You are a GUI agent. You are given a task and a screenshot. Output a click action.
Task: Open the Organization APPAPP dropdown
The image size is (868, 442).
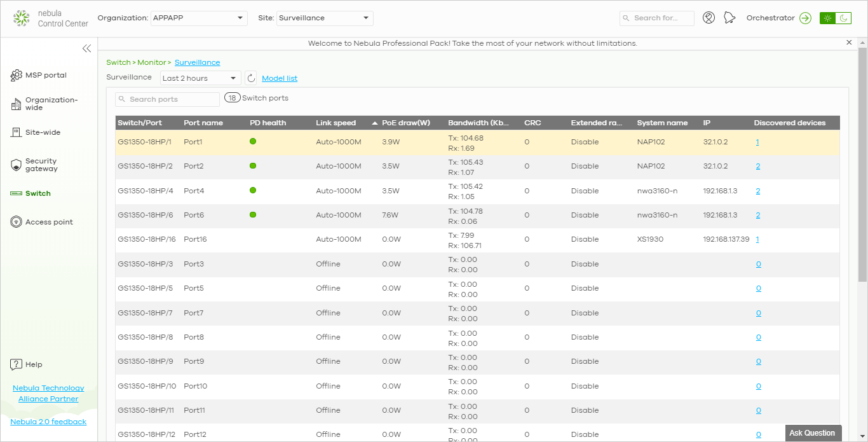(199, 18)
